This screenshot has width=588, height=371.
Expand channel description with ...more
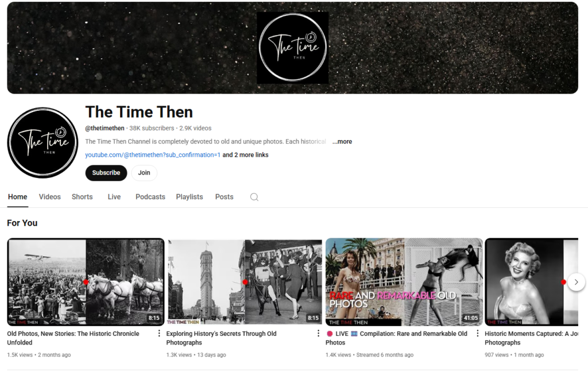(342, 142)
